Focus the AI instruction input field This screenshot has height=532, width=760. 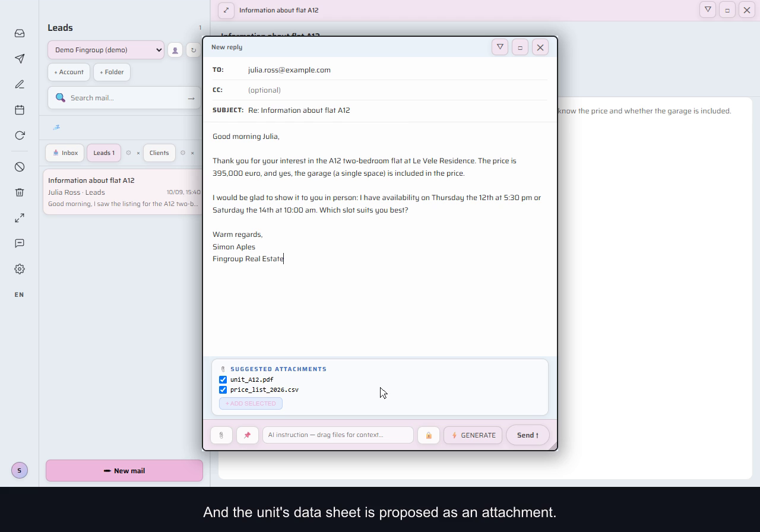click(x=338, y=435)
